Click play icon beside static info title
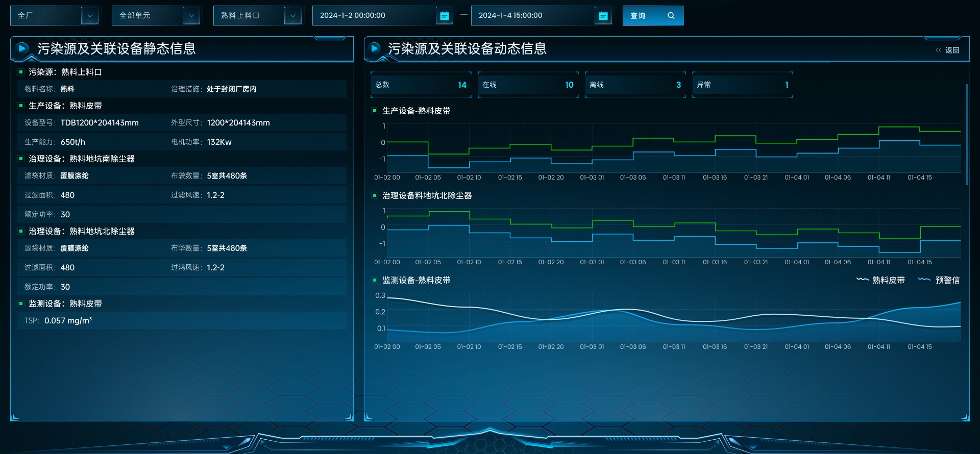The height and width of the screenshot is (454, 980). click(x=22, y=48)
